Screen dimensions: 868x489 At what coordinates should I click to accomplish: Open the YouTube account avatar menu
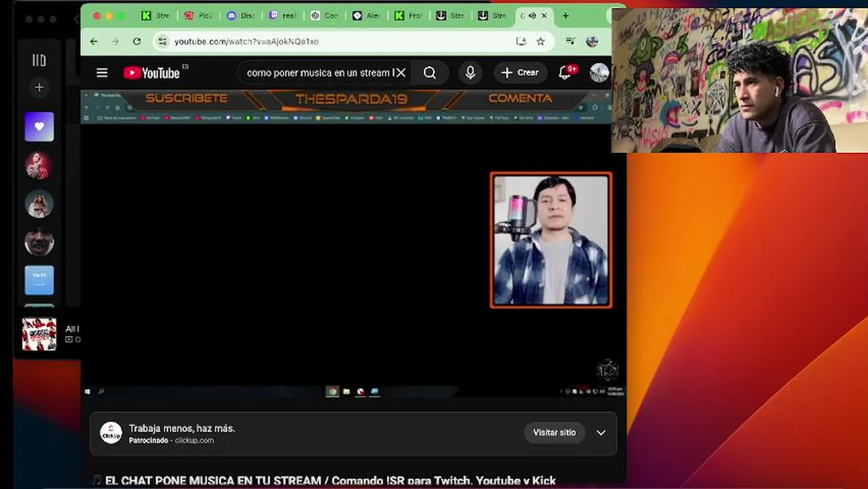point(599,73)
